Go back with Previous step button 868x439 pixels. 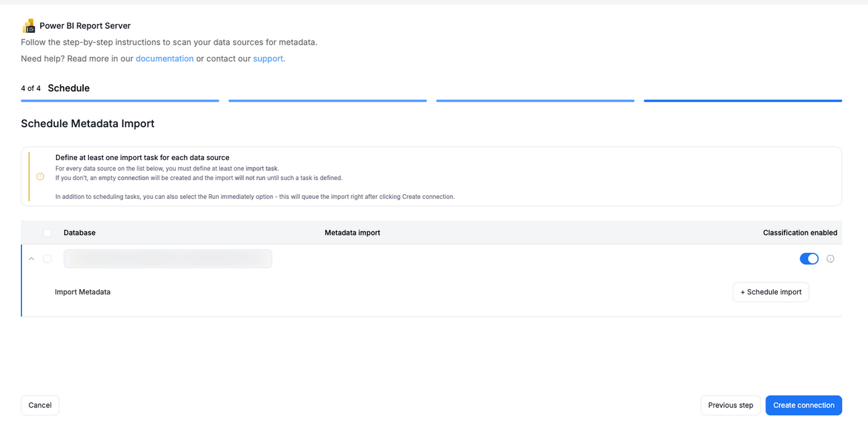tap(731, 406)
